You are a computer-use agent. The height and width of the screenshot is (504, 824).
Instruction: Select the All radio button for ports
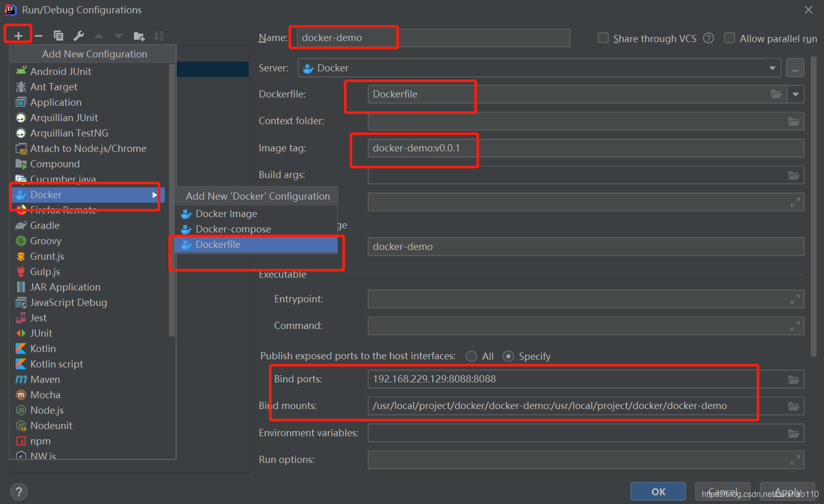pos(471,356)
